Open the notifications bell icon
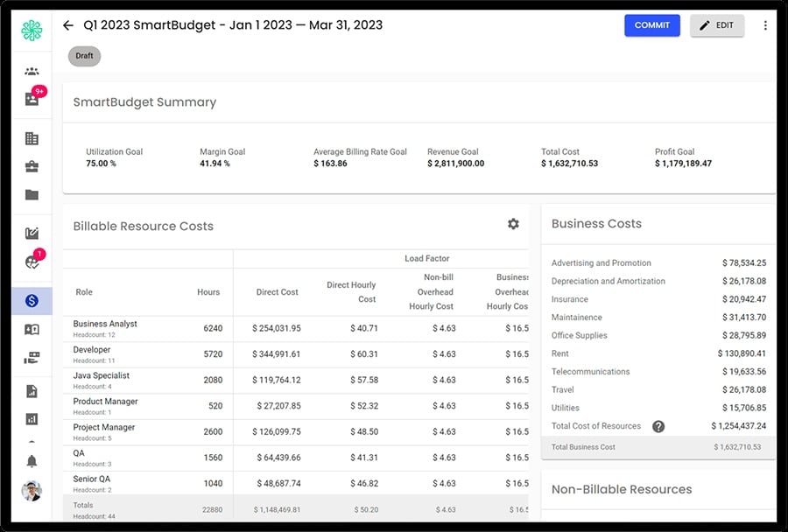Viewport: 788px width, 532px height. coord(32,461)
